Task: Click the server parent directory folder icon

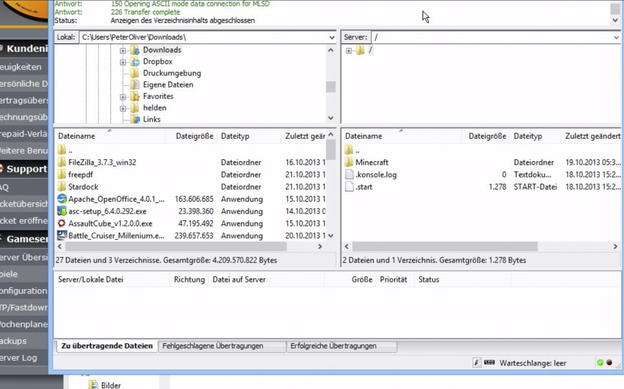Action: 349,150
